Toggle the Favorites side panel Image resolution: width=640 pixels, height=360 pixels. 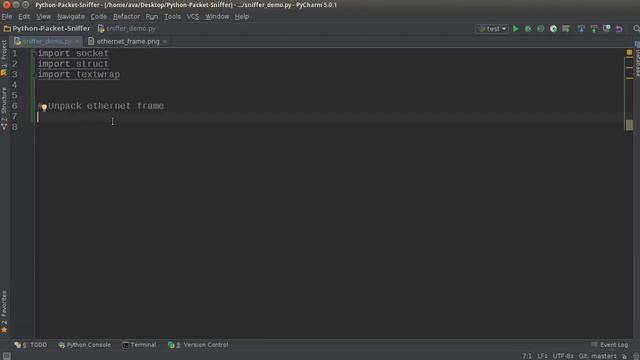[x=4, y=311]
